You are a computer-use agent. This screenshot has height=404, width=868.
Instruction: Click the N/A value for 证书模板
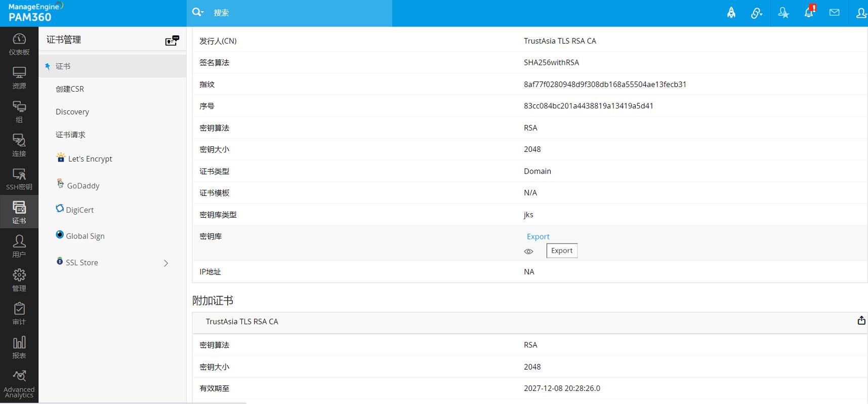tap(530, 193)
